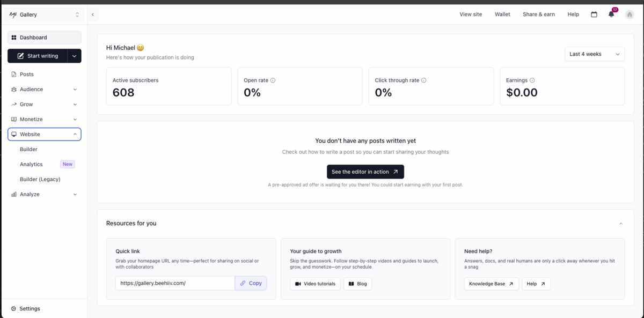Click the Dashboard grid icon
Screen dimensions: 644x318
point(14,38)
